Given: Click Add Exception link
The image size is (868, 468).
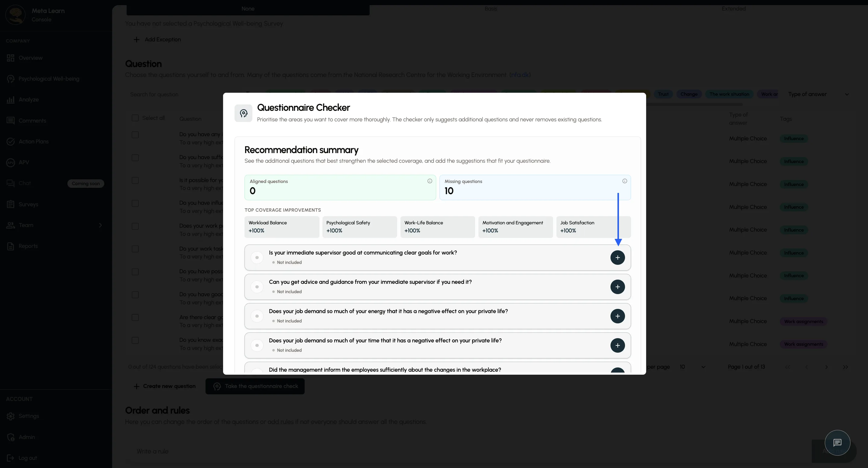Looking at the screenshot, I should click(163, 39).
